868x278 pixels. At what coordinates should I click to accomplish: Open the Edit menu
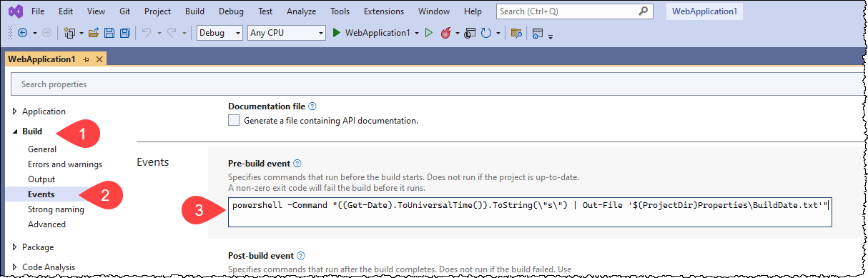65,11
